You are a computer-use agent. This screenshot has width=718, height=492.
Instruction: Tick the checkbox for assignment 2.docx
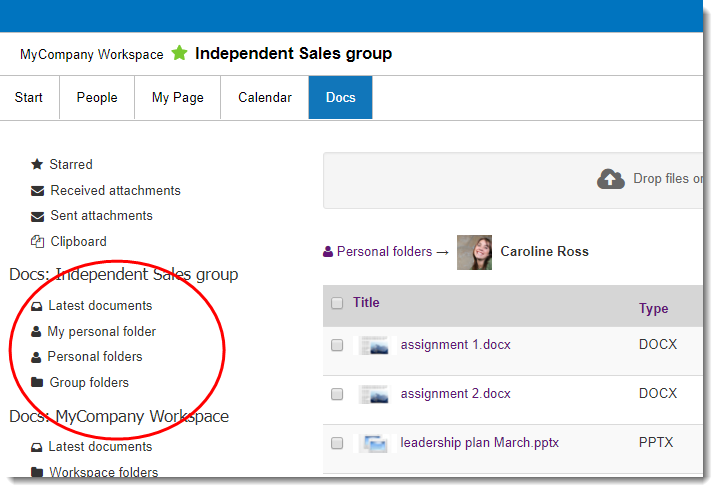tap(337, 394)
